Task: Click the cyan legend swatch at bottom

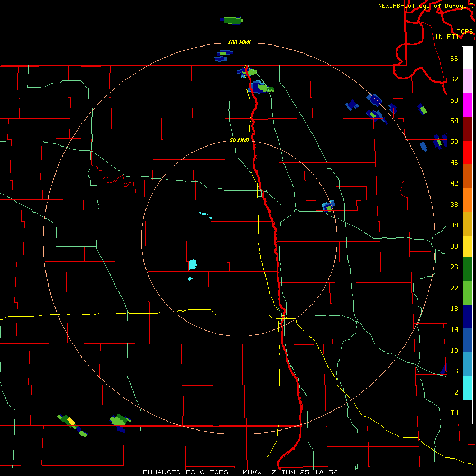Action: click(x=467, y=388)
